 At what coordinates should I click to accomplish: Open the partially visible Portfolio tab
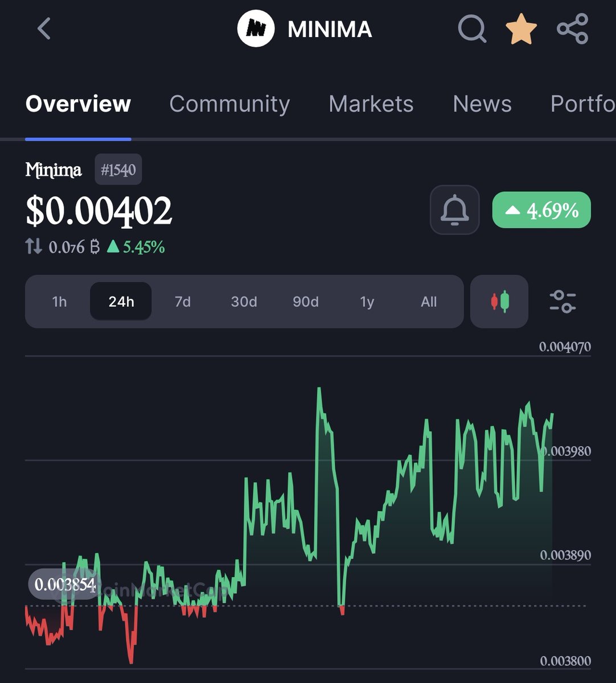pos(583,104)
